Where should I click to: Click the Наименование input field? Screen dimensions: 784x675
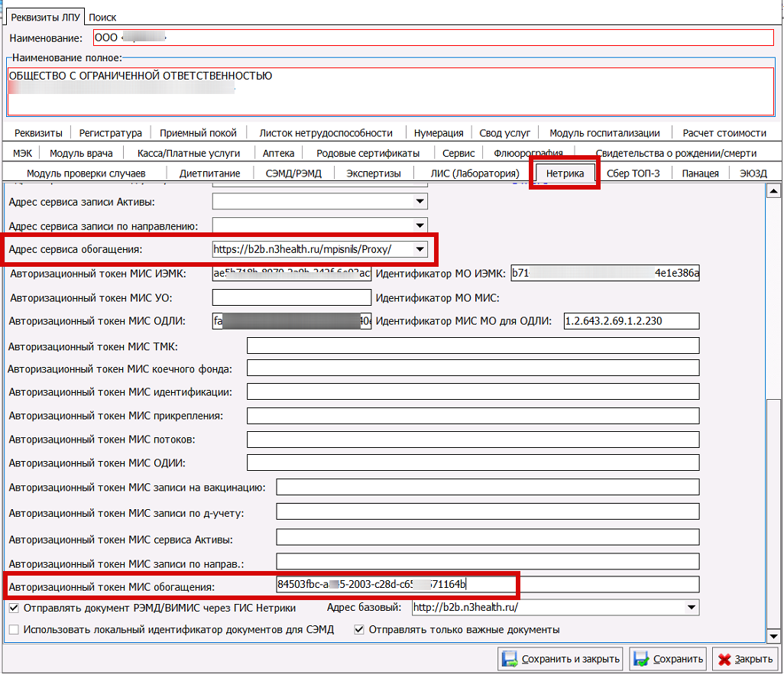(433, 37)
